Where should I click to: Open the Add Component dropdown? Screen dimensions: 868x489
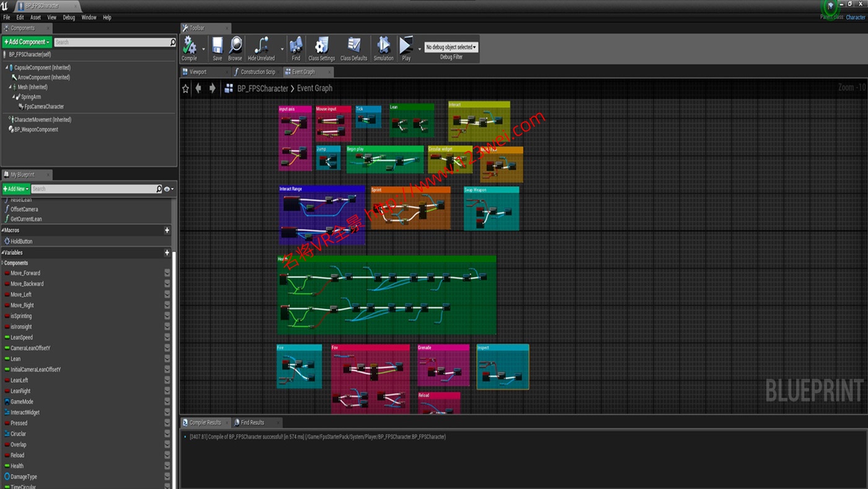click(x=27, y=42)
